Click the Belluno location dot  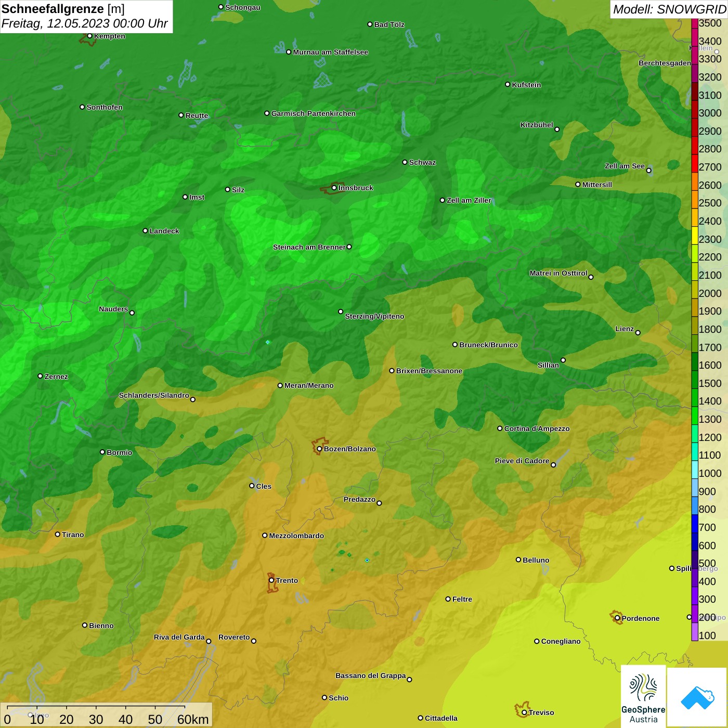[x=518, y=560]
